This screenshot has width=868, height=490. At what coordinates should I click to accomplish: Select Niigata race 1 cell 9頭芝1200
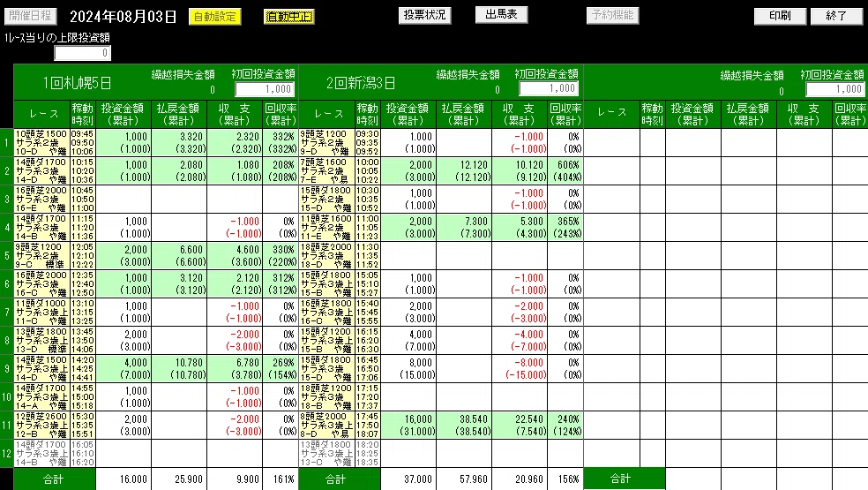pyautogui.click(x=326, y=143)
